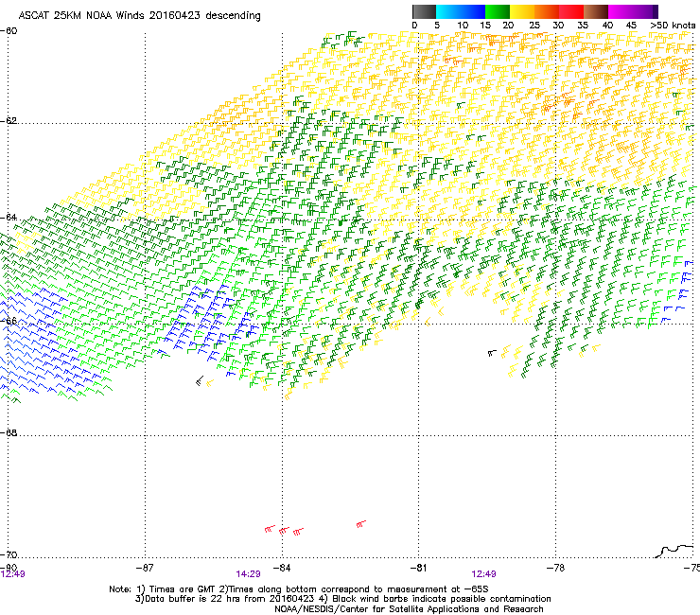
Task: Click the '-60' latitude axis label
Action: 9,31
